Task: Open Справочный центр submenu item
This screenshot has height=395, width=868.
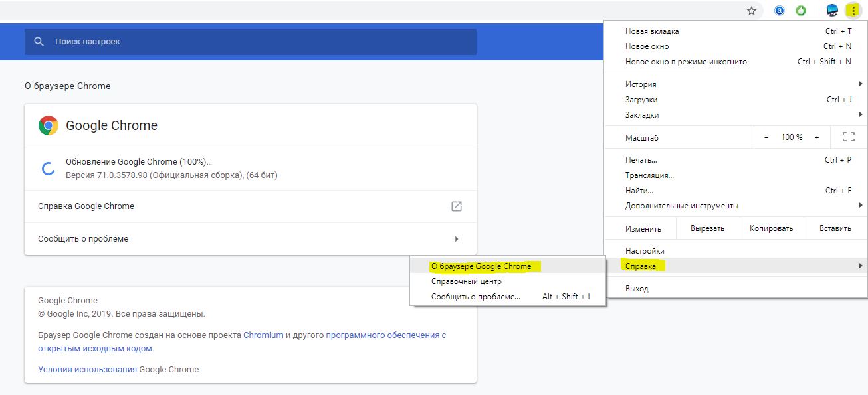Action: 508,281
